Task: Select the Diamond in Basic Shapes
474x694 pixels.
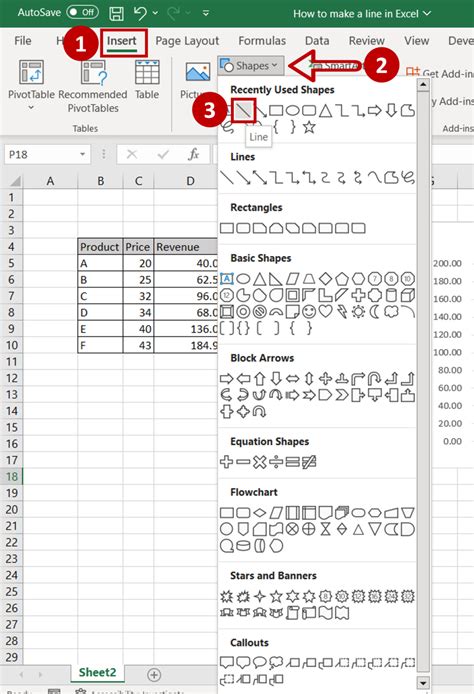Action: [325, 279]
